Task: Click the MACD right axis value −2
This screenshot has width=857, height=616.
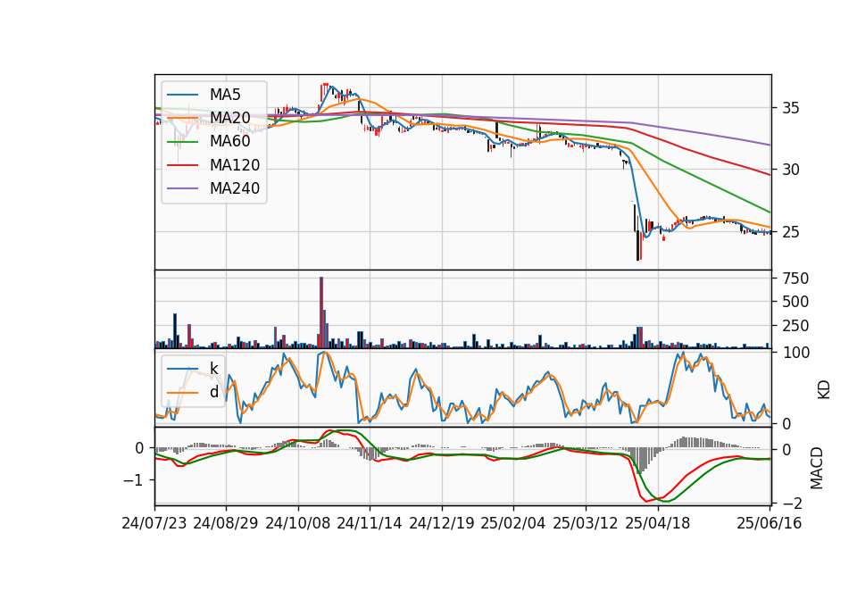Action: 793,504
